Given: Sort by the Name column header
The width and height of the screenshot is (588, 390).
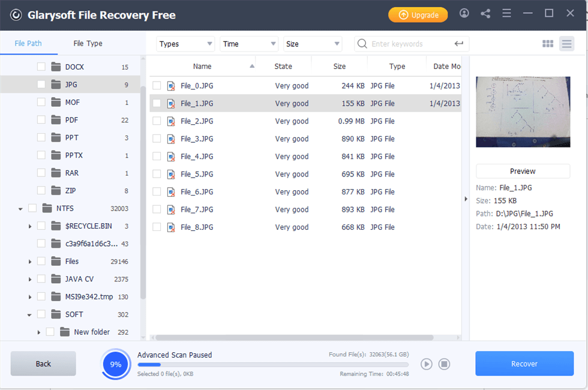Looking at the screenshot, I should 202,67.
